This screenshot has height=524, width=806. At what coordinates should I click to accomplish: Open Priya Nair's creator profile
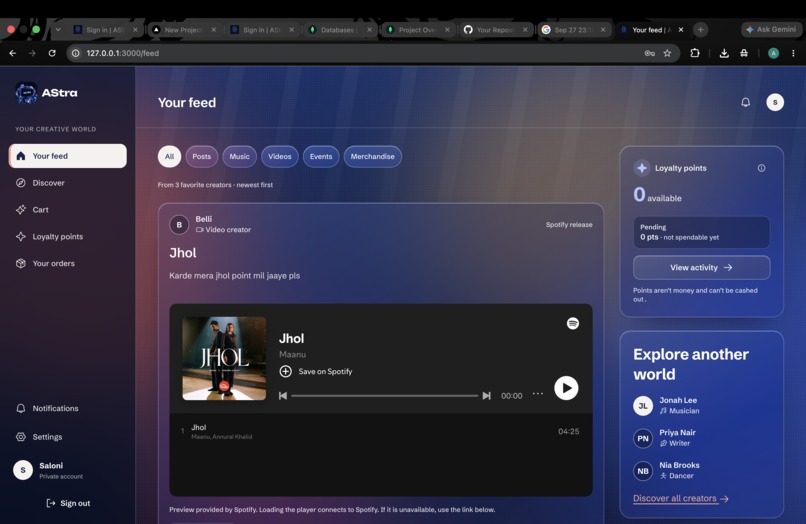tap(677, 438)
